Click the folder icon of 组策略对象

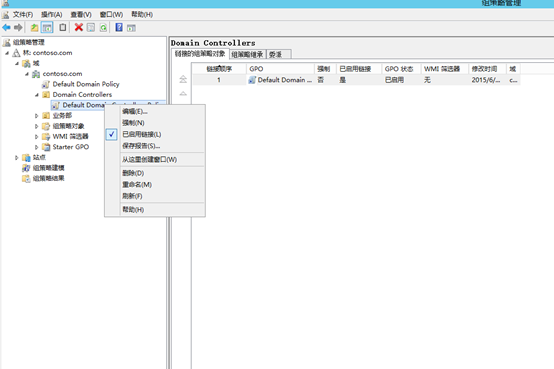[x=46, y=126]
